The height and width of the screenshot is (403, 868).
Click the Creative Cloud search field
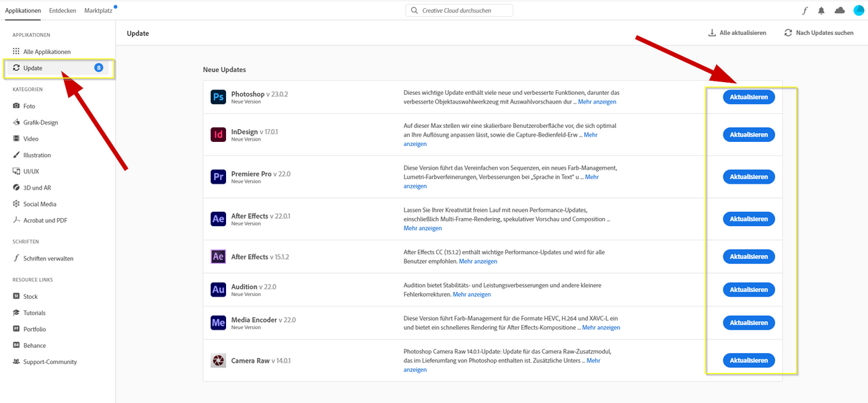point(459,11)
